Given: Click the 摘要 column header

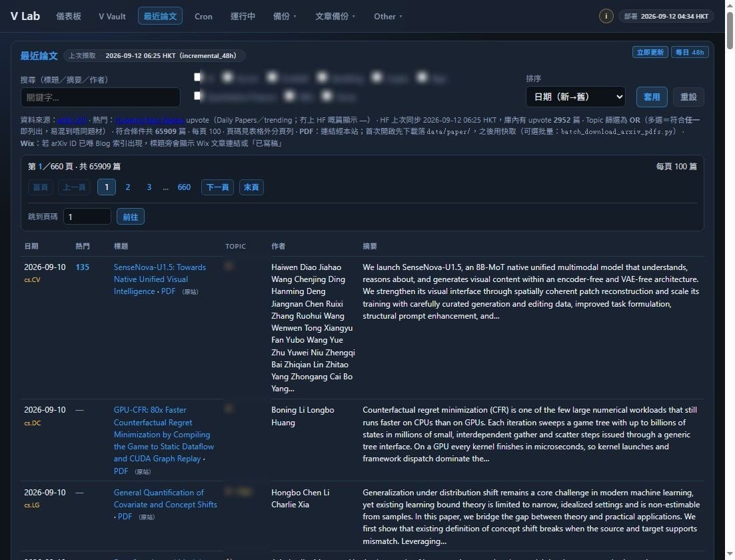Looking at the screenshot, I should (370, 246).
